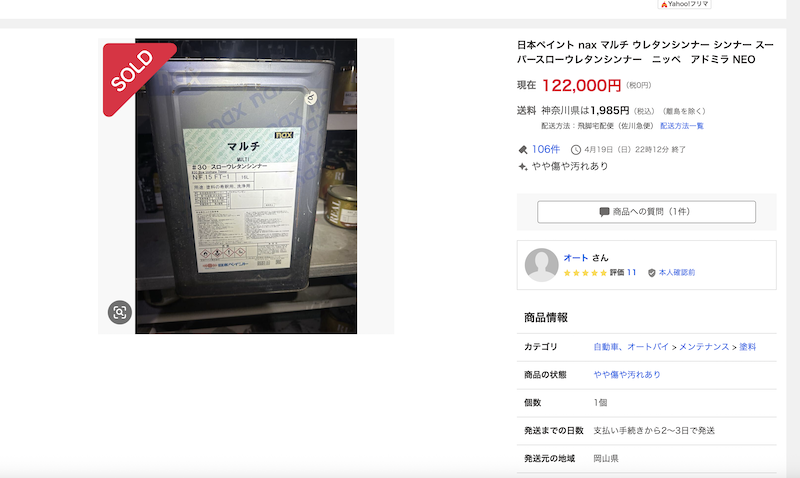This screenshot has width=800, height=478.
Task: Open 商品への質問（1件） button
Action: pyautogui.click(x=646, y=212)
